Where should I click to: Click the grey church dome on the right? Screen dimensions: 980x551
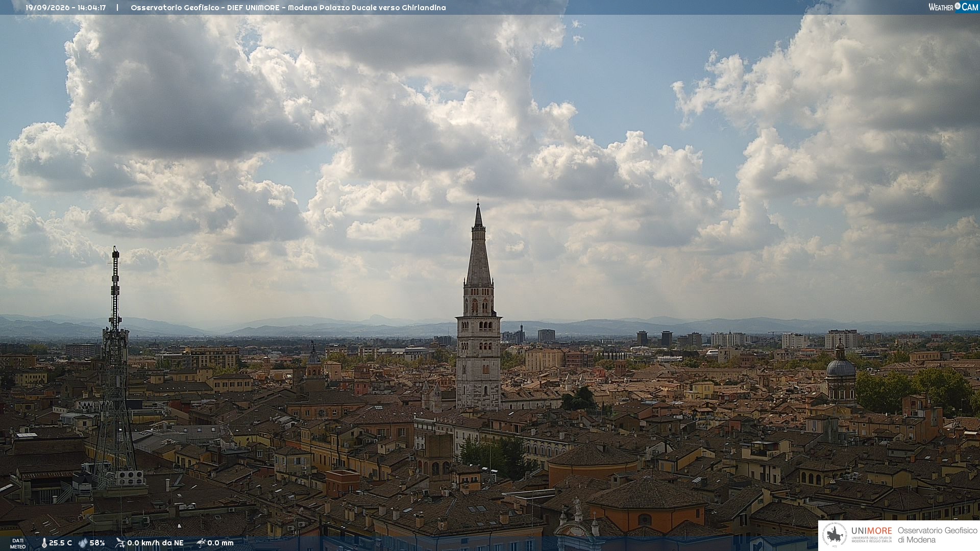click(x=840, y=366)
